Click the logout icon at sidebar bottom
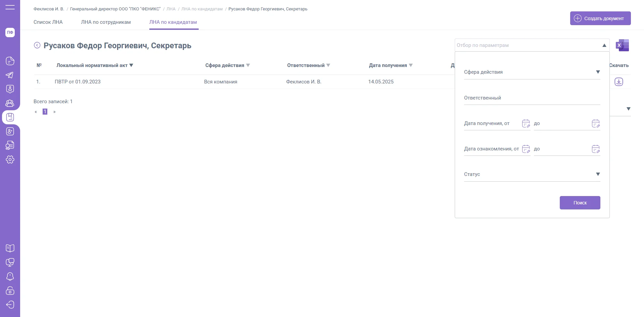Image resolution: width=644 pixels, height=317 pixels. point(10,305)
